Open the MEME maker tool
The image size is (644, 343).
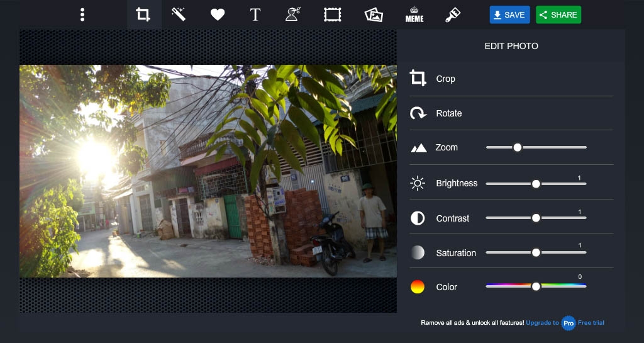point(414,14)
